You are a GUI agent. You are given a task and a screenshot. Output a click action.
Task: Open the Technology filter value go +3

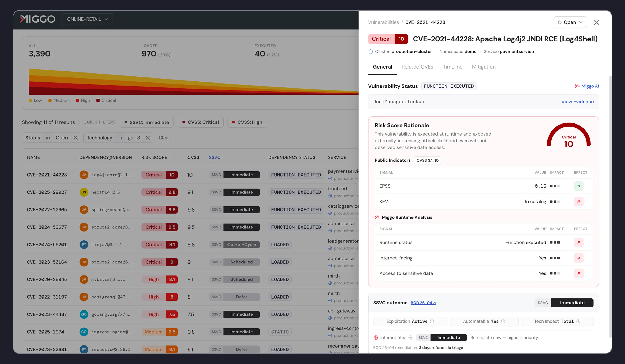click(134, 138)
